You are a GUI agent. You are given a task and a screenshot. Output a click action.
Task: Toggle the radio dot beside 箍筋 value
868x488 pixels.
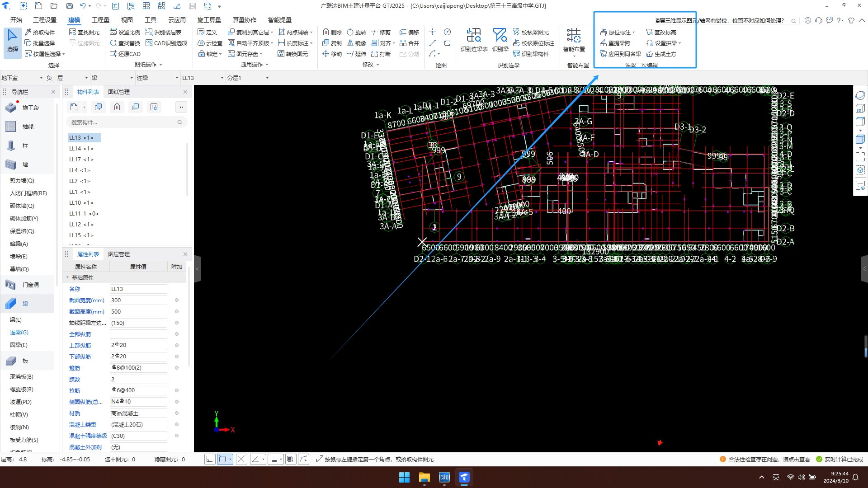tap(177, 368)
